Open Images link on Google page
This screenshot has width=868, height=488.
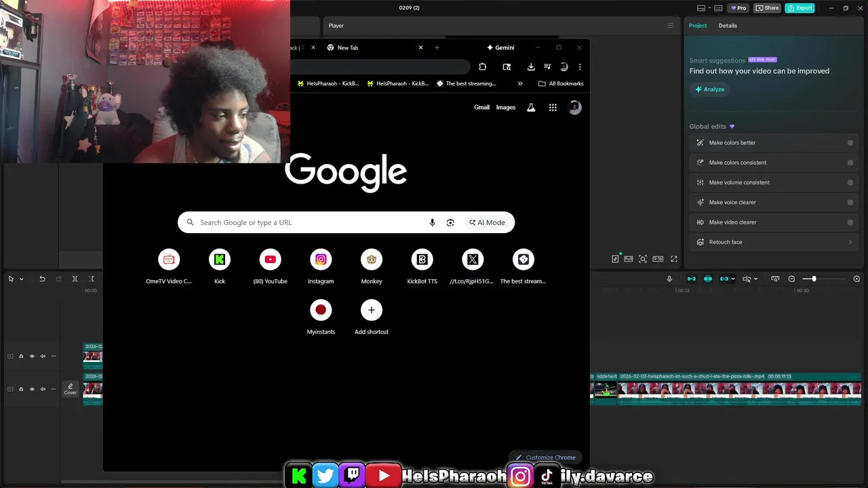[506, 107]
